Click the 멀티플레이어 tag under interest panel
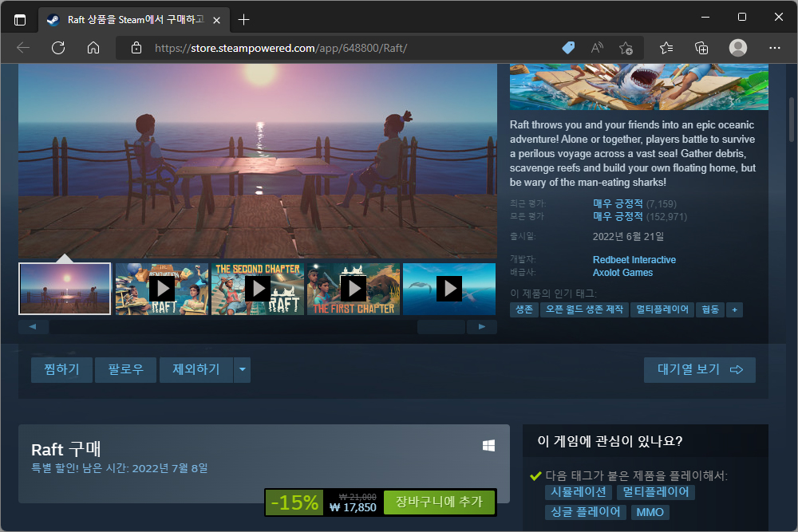 656,492
